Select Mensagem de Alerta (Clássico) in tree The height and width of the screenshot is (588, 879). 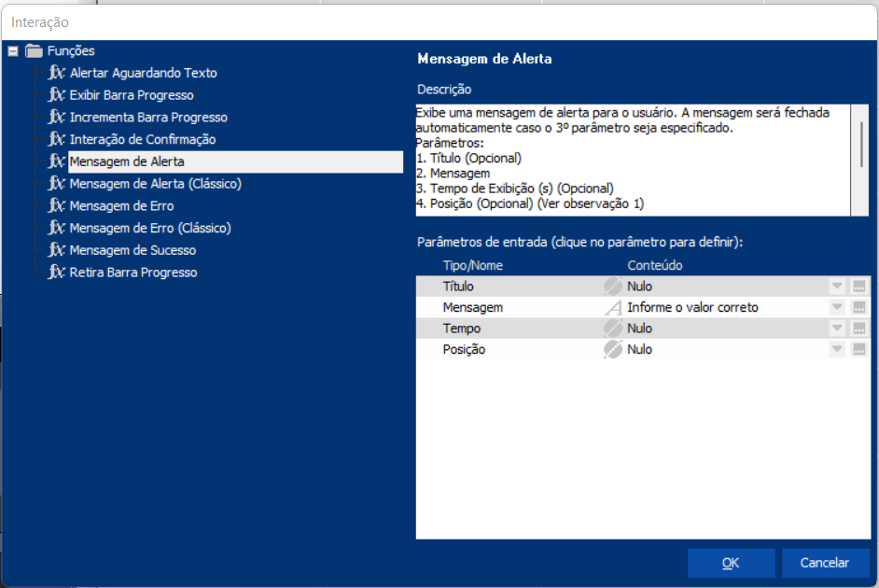[155, 184]
